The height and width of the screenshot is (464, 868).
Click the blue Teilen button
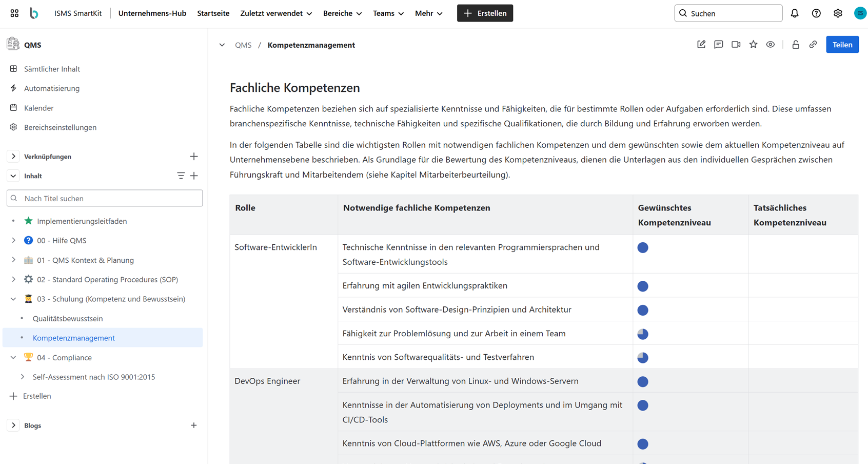coord(842,45)
